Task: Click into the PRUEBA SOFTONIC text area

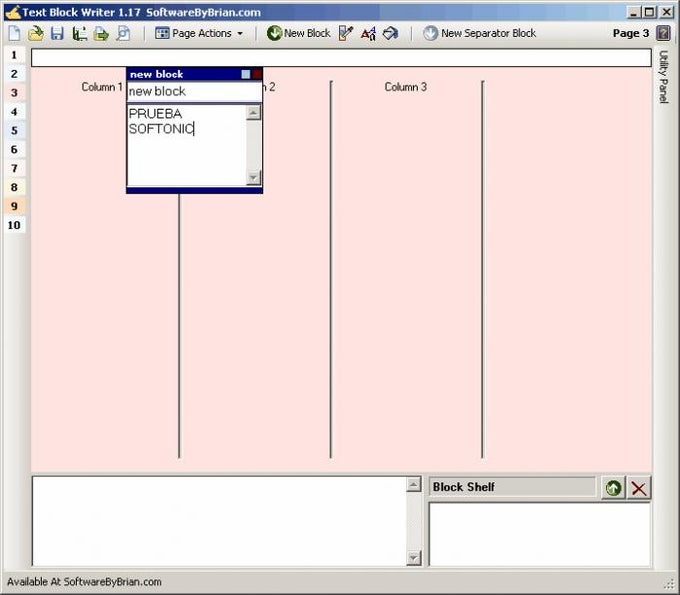Action: [x=187, y=145]
